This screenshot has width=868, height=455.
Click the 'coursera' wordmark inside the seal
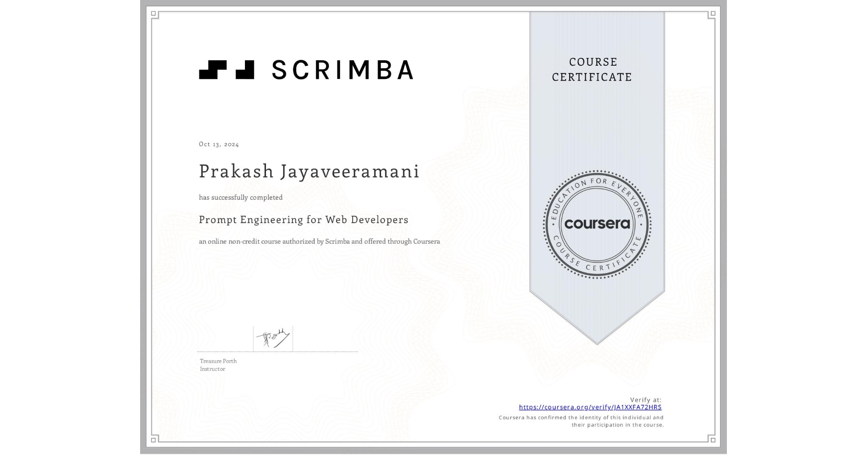tap(597, 225)
